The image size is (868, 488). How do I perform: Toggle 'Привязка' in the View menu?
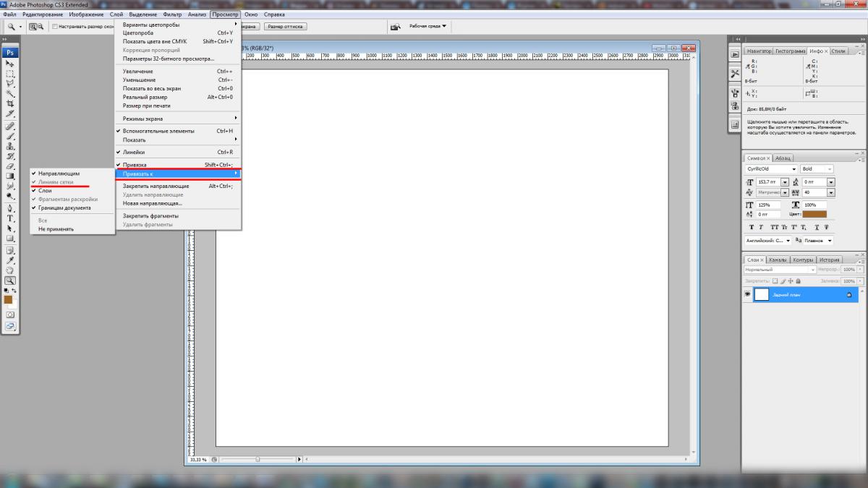click(178, 165)
